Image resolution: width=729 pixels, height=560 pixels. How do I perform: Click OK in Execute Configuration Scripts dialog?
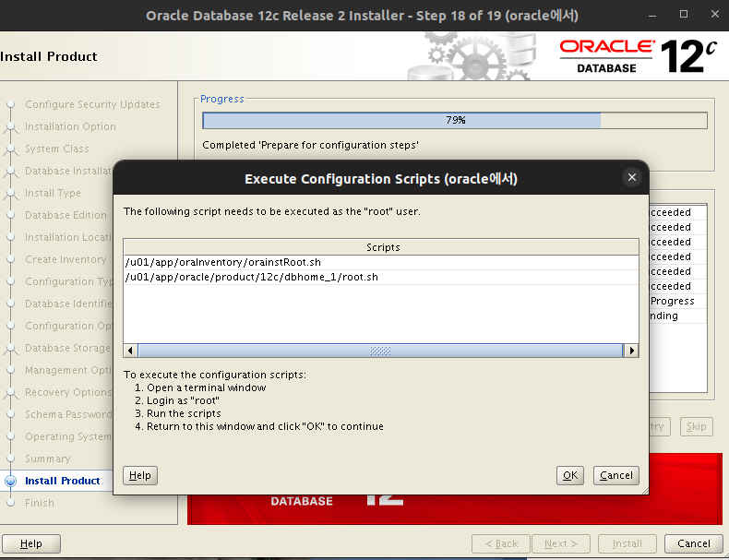(x=570, y=475)
